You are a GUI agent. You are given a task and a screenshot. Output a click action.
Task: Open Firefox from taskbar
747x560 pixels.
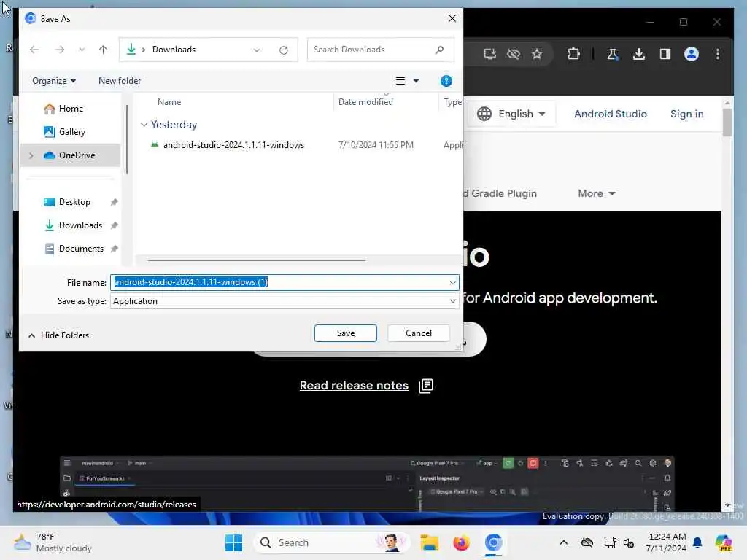tap(461, 542)
